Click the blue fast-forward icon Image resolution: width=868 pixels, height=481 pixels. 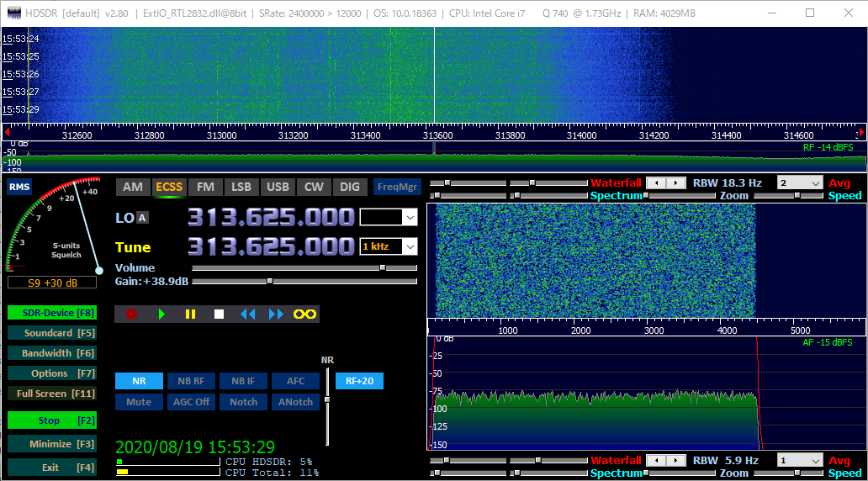point(276,314)
